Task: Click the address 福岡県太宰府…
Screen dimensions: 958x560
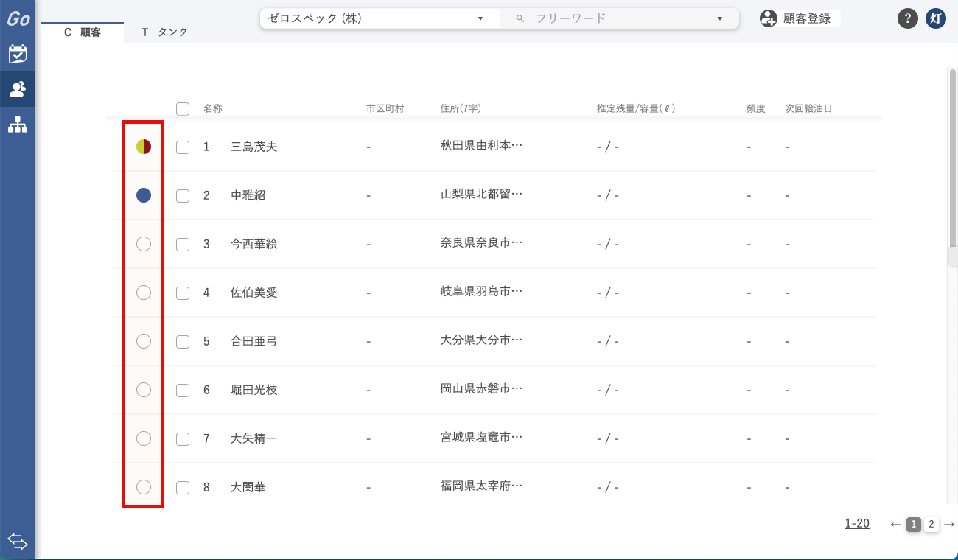Action: tap(481, 486)
